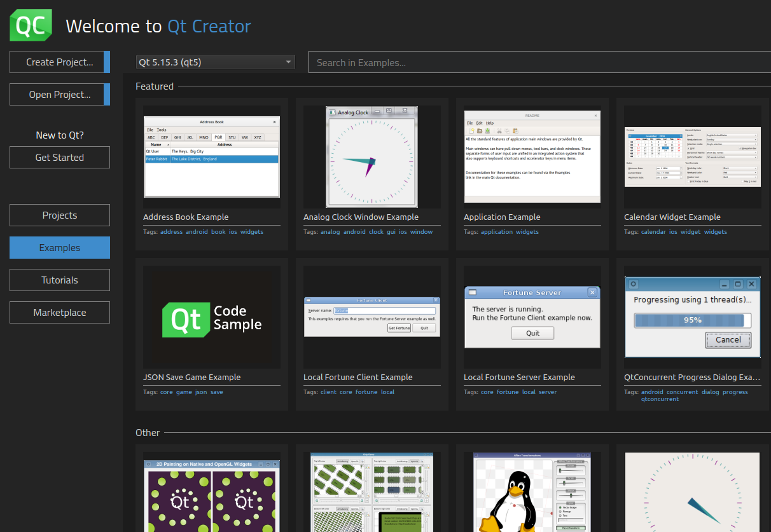Click the "Analog Clock Window Example" title
The width and height of the screenshot is (771, 532).
point(361,217)
